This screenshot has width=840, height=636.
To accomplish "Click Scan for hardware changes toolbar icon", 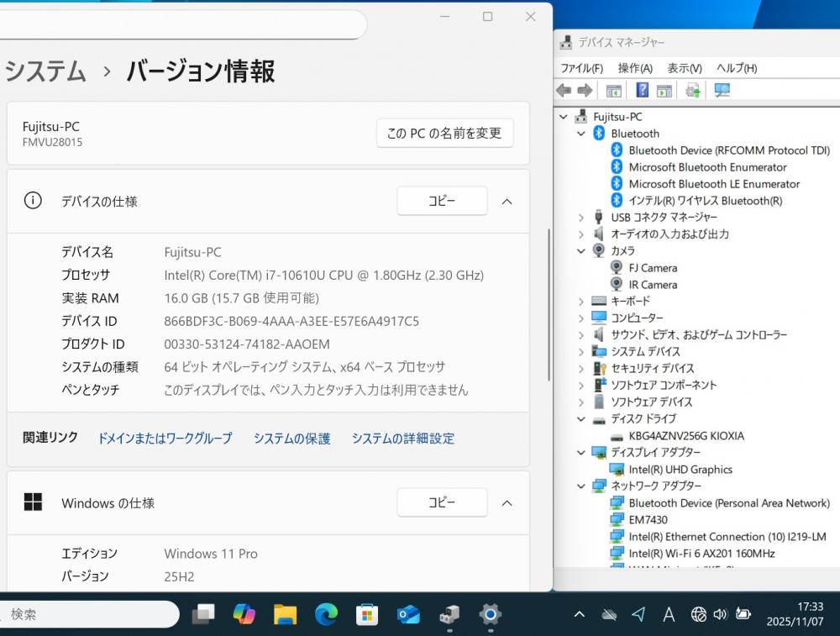I will coord(722,91).
